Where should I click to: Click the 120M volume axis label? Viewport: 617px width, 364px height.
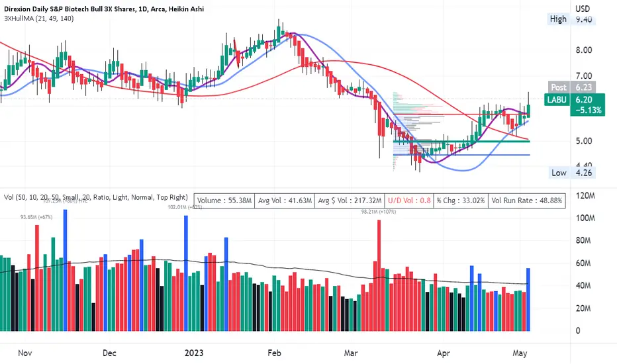pos(585,196)
